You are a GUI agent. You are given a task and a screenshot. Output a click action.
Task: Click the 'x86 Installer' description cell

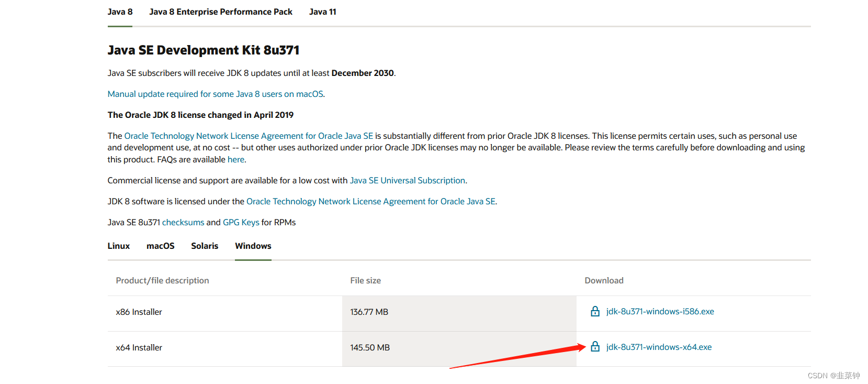[x=225, y=313]
